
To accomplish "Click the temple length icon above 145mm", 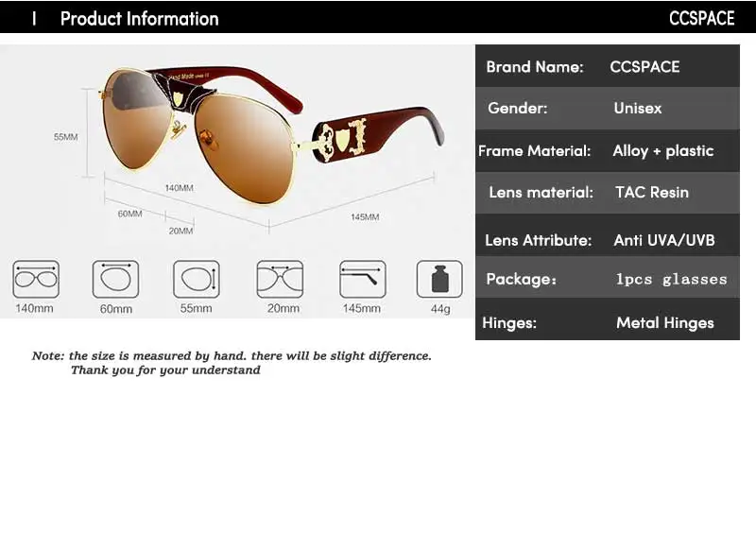I will click(363, 280).
